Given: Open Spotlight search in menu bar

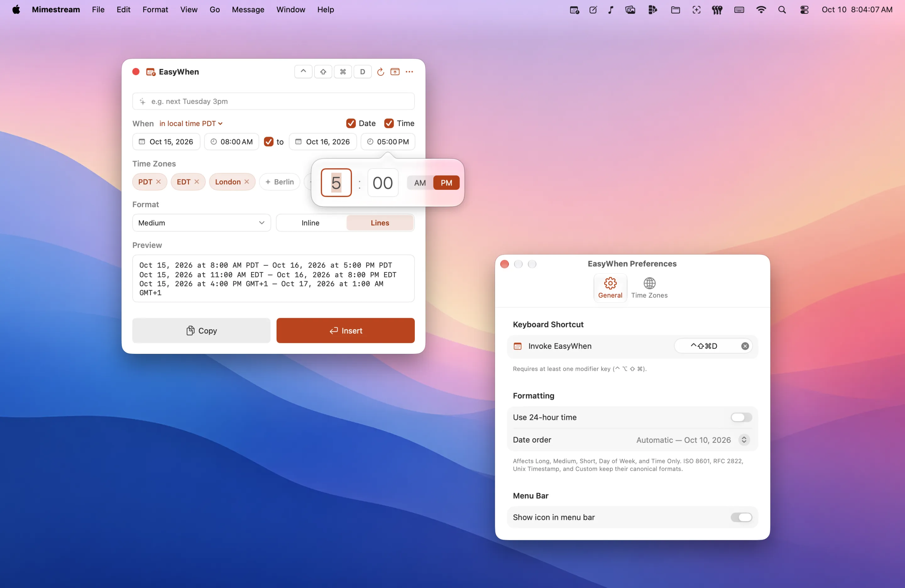Looking at the screenshot, I should pos(782,10).
